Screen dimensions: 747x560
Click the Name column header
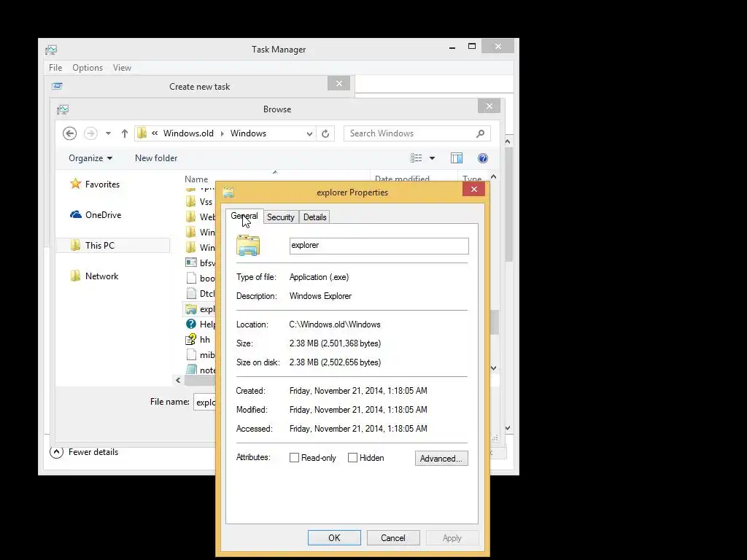point(196,179)
